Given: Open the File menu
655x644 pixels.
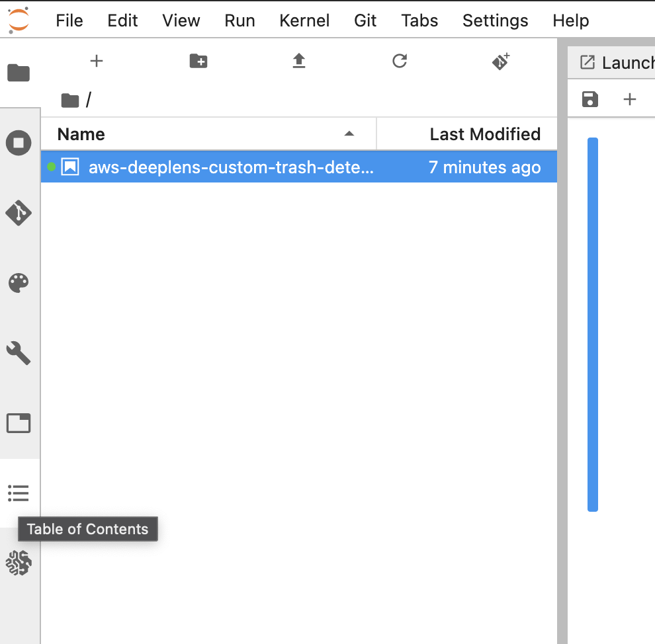Looking at the screenshot, I should pyautogui.click(x=69, y=20).
